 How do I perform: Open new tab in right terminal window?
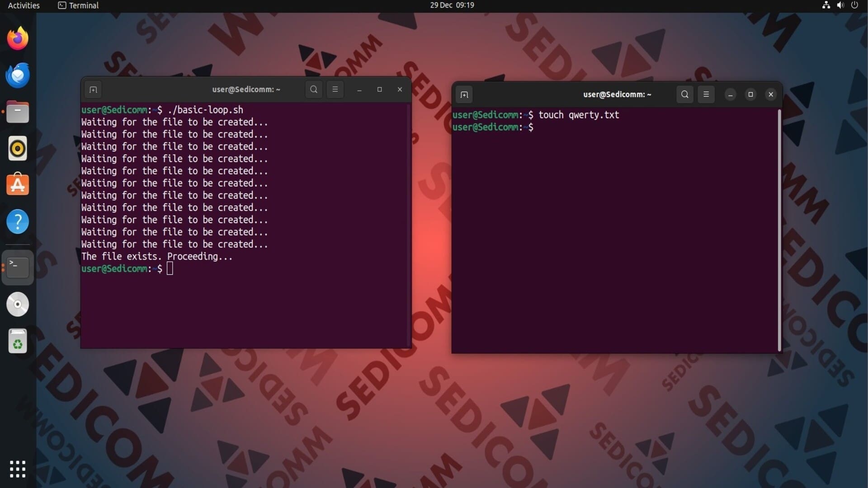[464, 94]
